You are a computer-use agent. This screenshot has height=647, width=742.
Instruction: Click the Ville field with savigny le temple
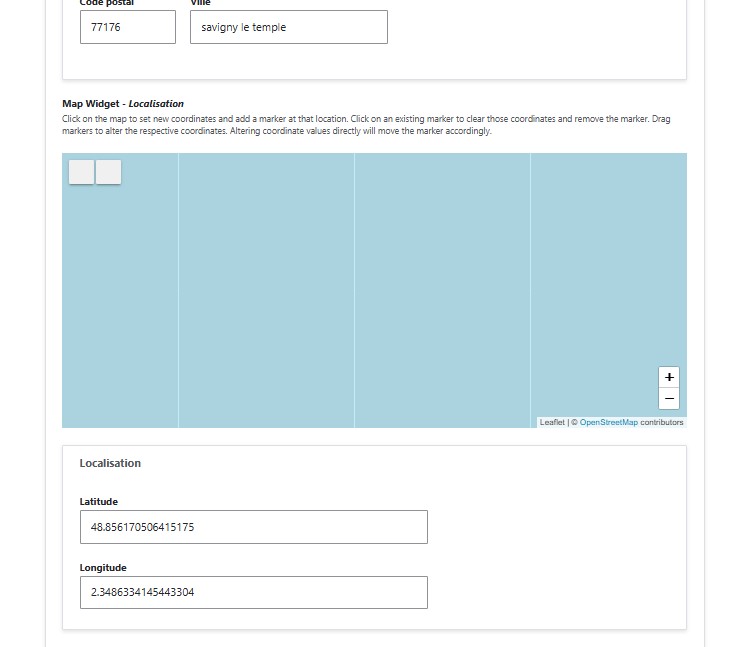click(288, 27)
